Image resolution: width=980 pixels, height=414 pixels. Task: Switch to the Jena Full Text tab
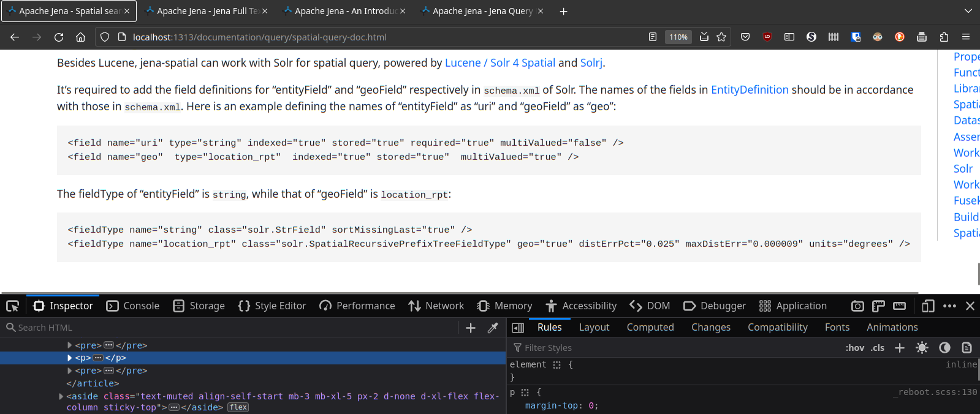(x=207, y=11)
